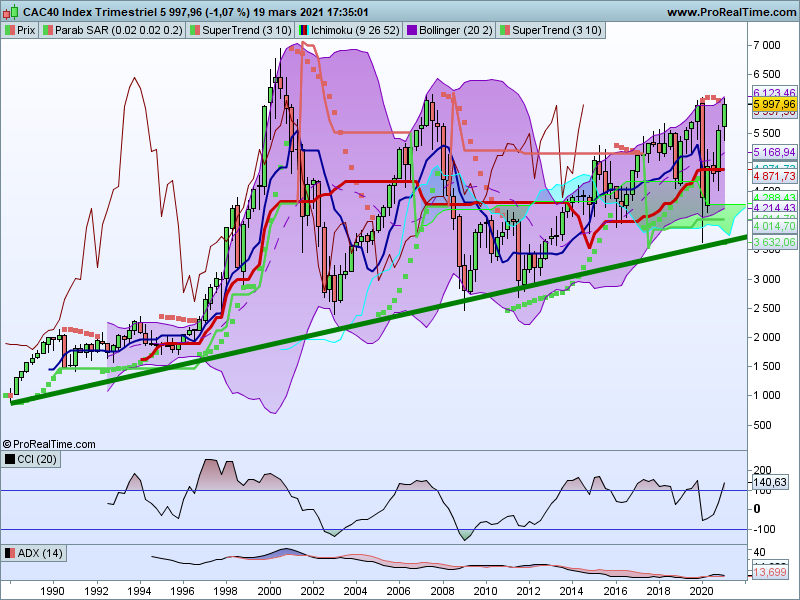
Task: Visit the www.ProRealTime.com link
Action: click(x=731, y=12)
